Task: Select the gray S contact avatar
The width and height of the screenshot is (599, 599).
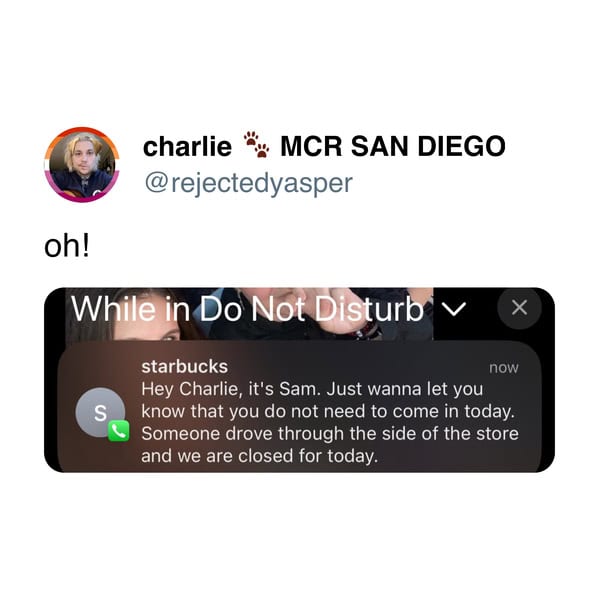Action: pos(100,413)
